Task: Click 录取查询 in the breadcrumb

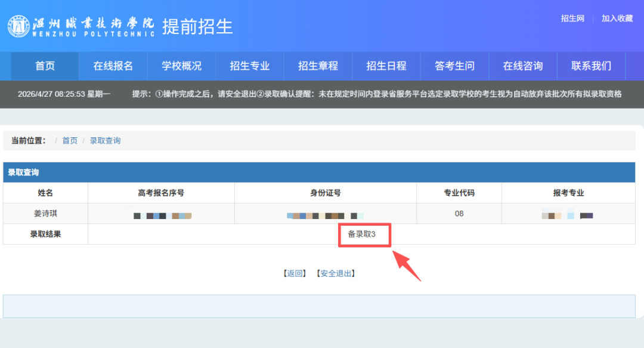Action: point(105,141)
